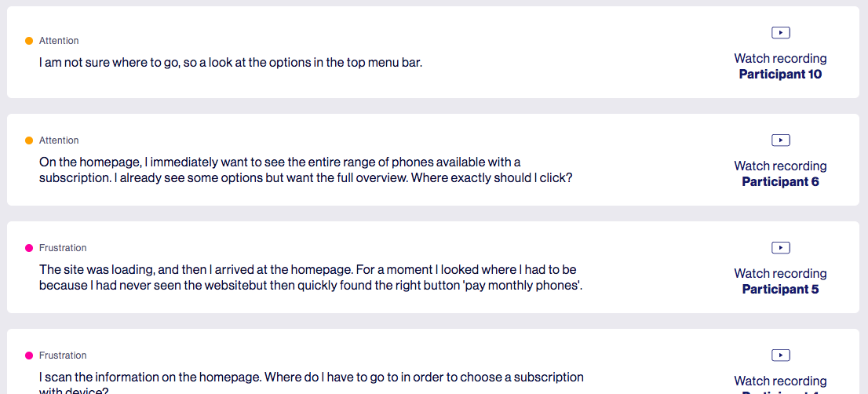Viewport: 868px width, 394px height.
Task: Select the Participant 6 label
Action: (781, 181)
